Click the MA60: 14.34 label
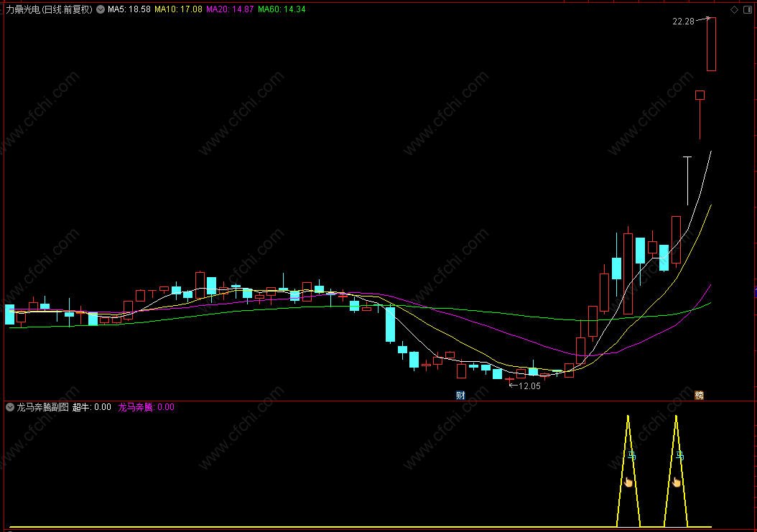The width and height of the screenshot is (757, 532). [x=282, y=9]
